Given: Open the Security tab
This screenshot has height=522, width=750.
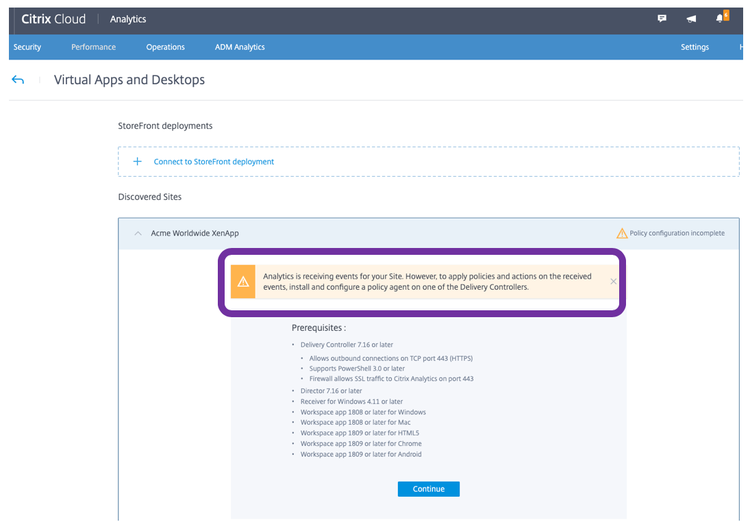Looking at the screenshot, I should point(27,47).
